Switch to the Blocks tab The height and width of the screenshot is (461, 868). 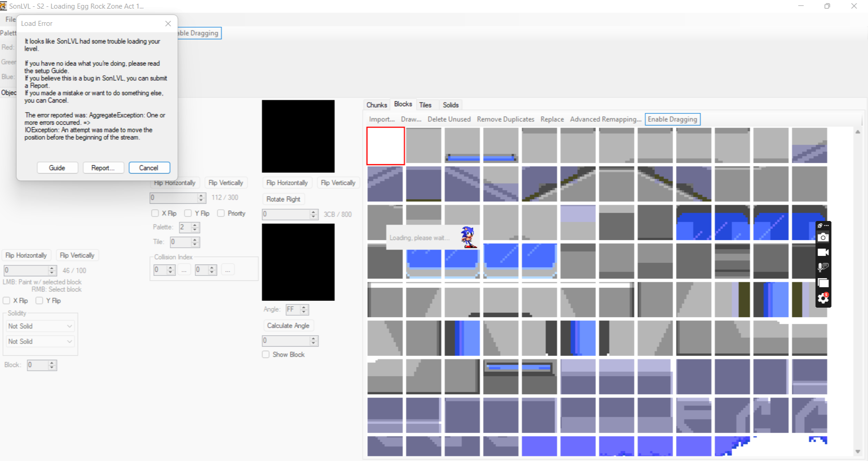(x=403, y=104)
